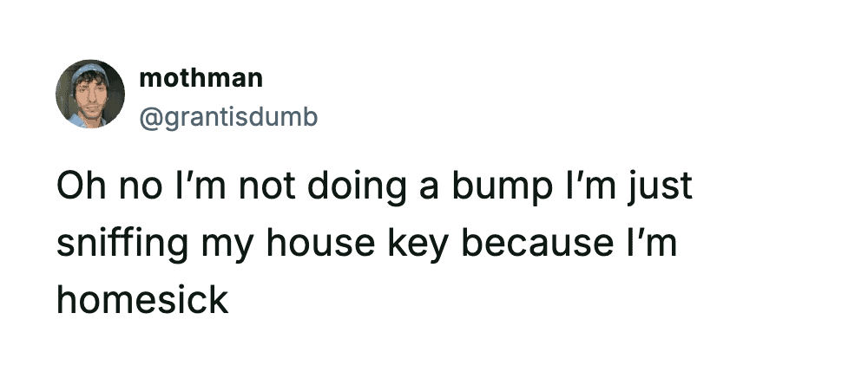Open the mothman display name

point(201,78)
